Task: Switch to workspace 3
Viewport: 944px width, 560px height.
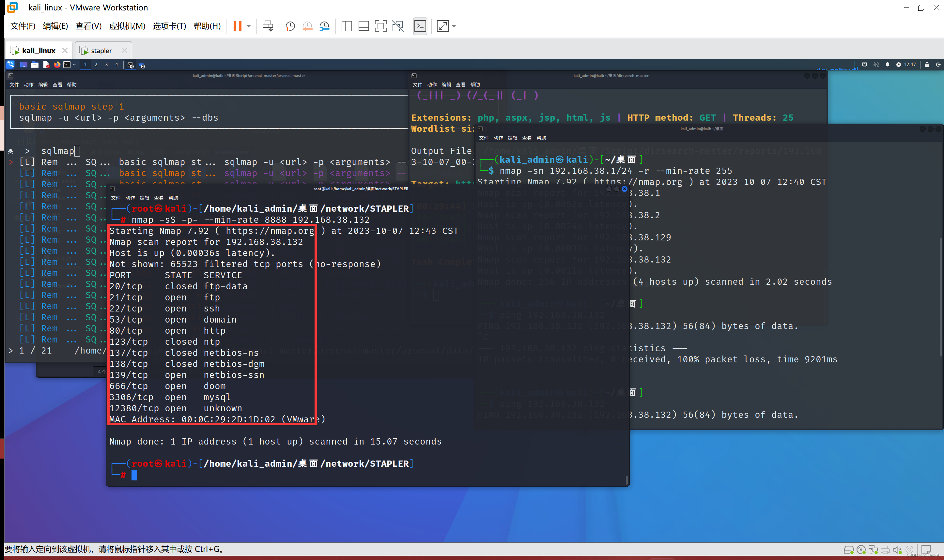Action: click(106, 65)
